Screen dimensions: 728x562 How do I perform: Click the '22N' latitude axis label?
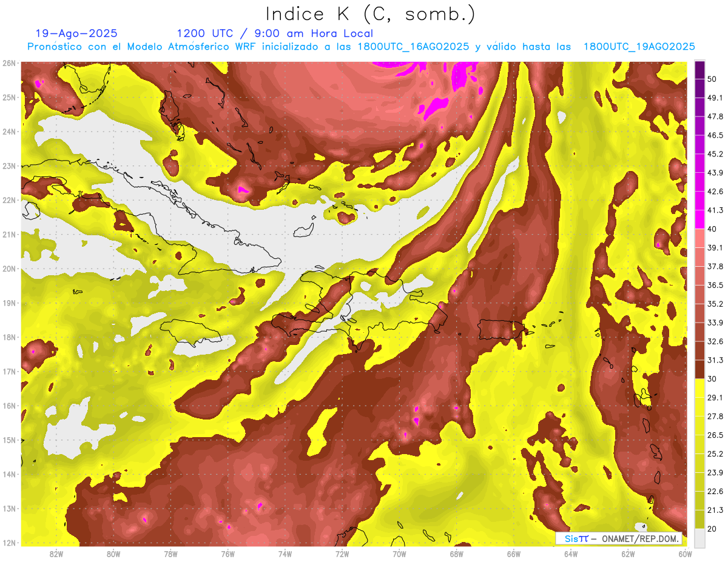click(9, 200)
